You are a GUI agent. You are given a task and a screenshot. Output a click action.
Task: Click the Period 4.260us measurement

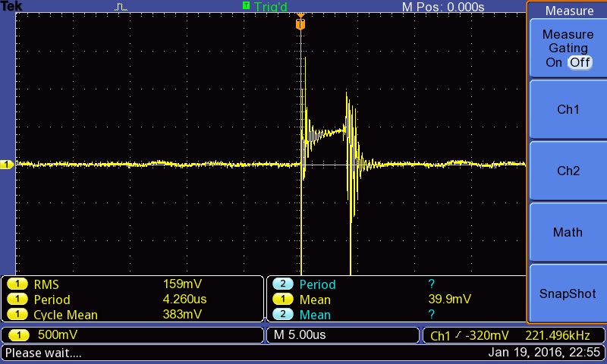coord(120,300)
